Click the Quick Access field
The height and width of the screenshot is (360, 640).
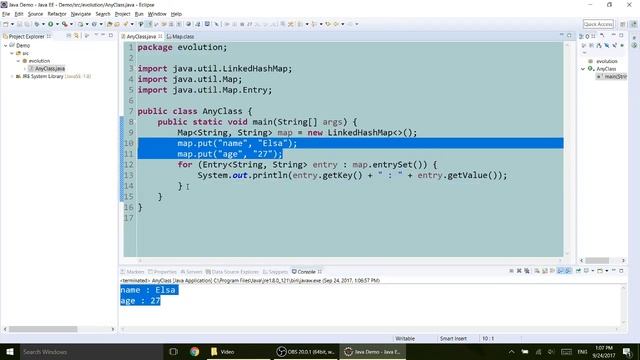(x=598, y=24)
